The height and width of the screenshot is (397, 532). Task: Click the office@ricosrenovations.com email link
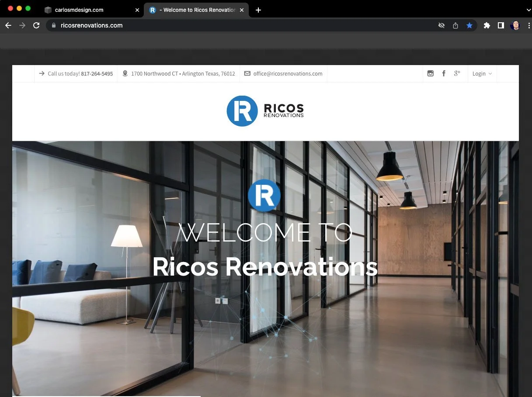pos(288,73)
